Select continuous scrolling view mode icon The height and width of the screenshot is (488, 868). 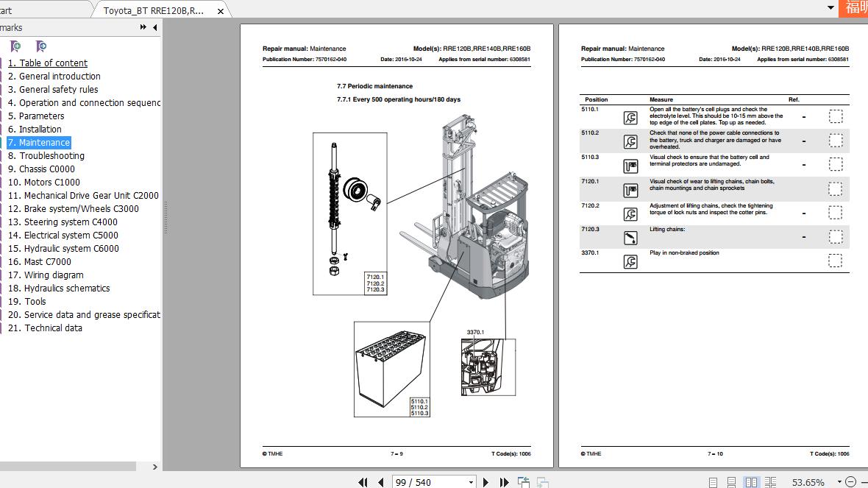[x=732, y=481]
